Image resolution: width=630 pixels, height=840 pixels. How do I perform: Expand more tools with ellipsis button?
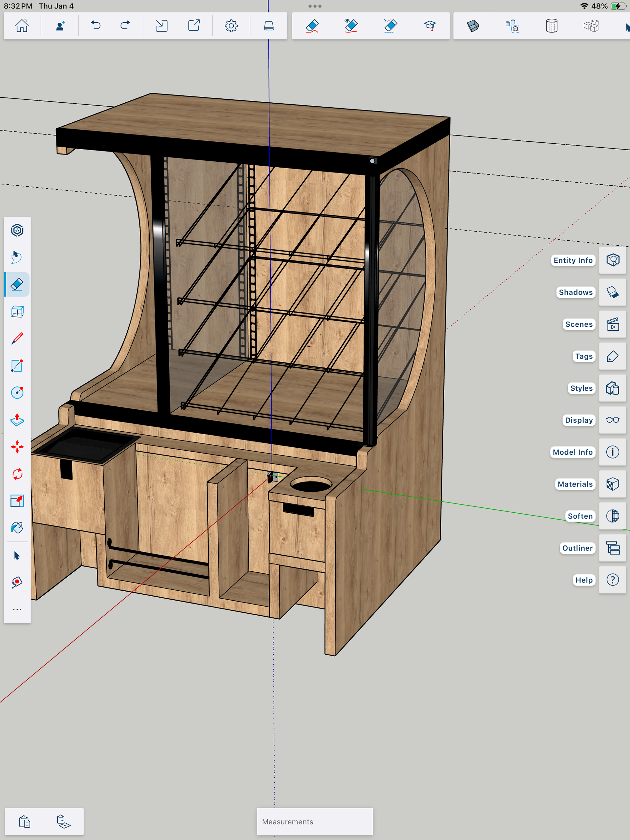click(x=17, y=609)
